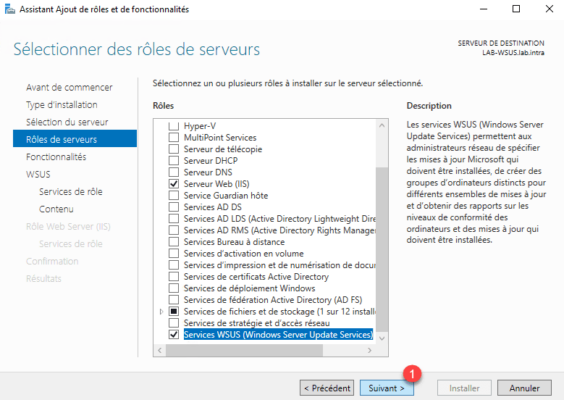The width and height of the screenshot is (564, 400).
Task: Maximize the wizard window
Action: 516,9
